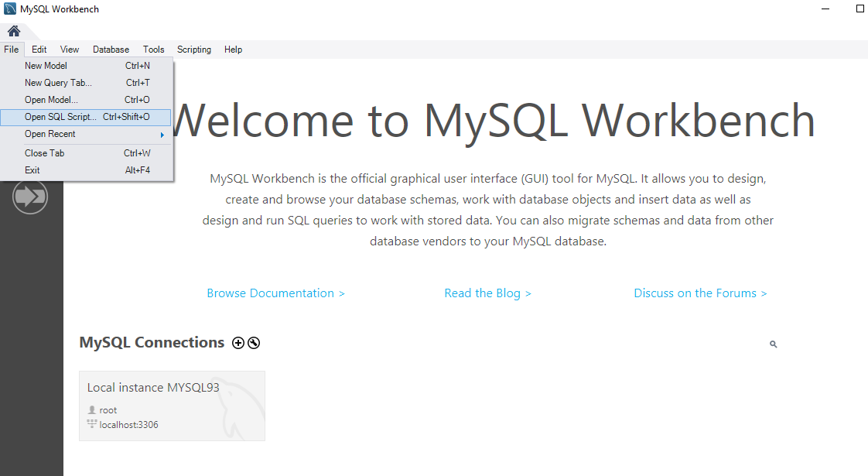Open the Read the Blog link

click(487, 293)
